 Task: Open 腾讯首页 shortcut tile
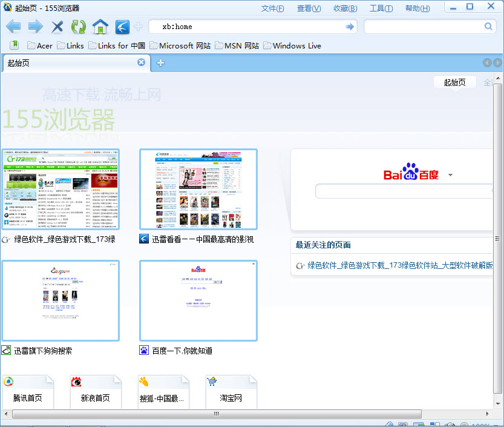point(28,392)
